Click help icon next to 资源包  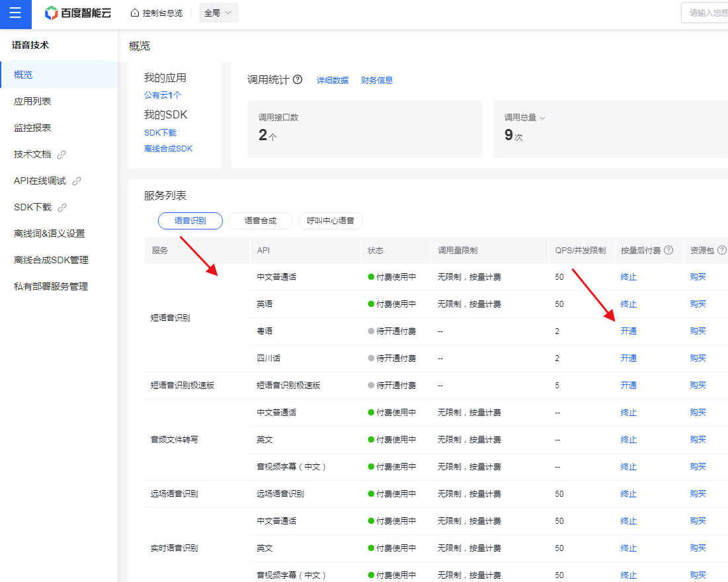tap(722, 251)
